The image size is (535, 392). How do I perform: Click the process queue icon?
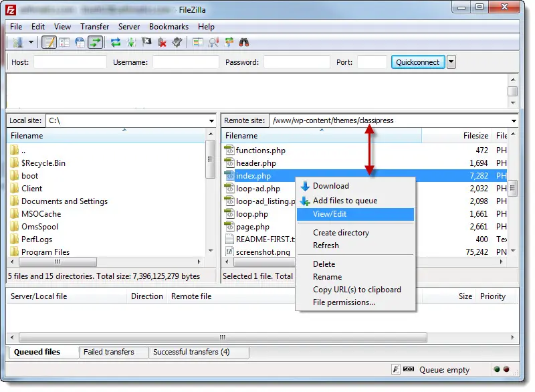tap(131, 42)
